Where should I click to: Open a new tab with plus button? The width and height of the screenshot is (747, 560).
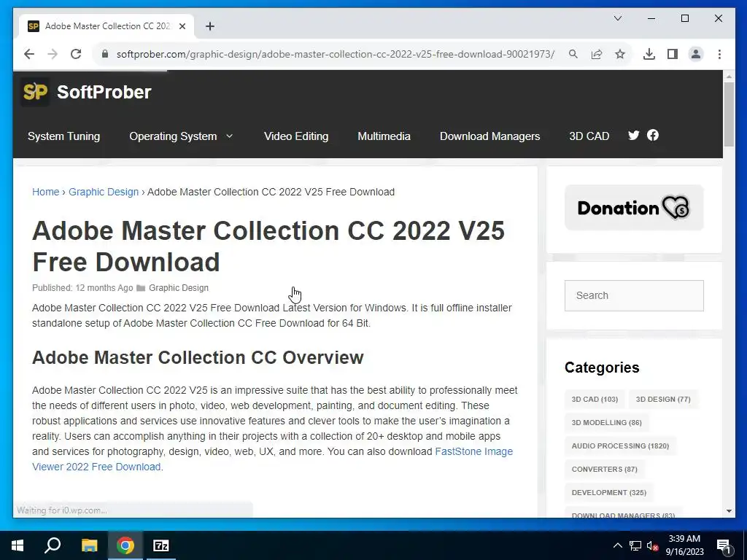(210, 26)
